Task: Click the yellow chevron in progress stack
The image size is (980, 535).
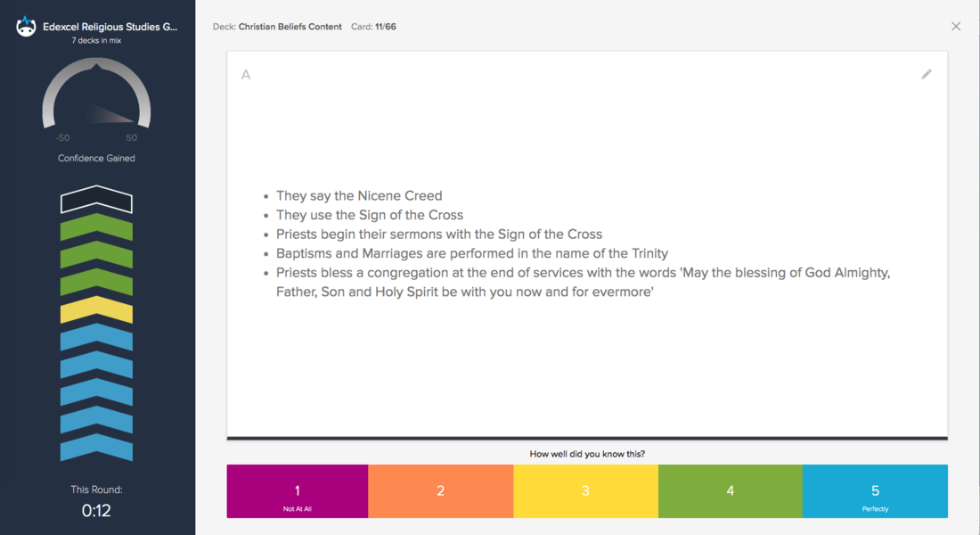Action: (x=96, y=309)
